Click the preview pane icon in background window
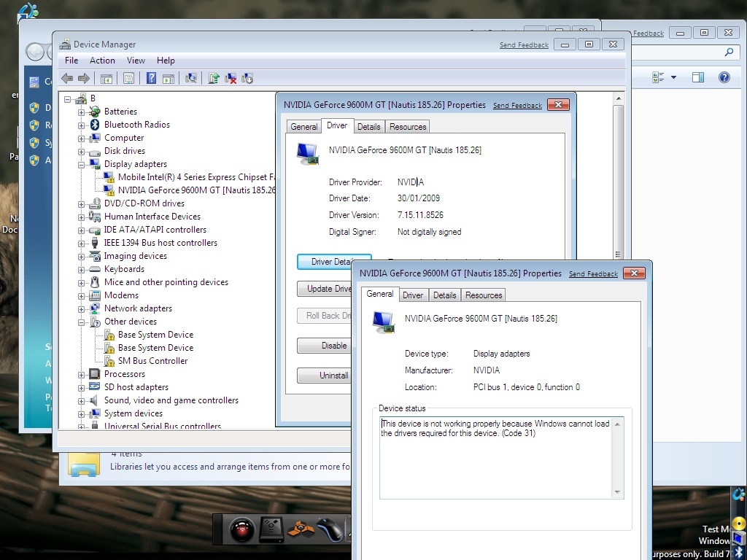The width and height of the screenshot is (747, 560). click(x=698, y=77)
